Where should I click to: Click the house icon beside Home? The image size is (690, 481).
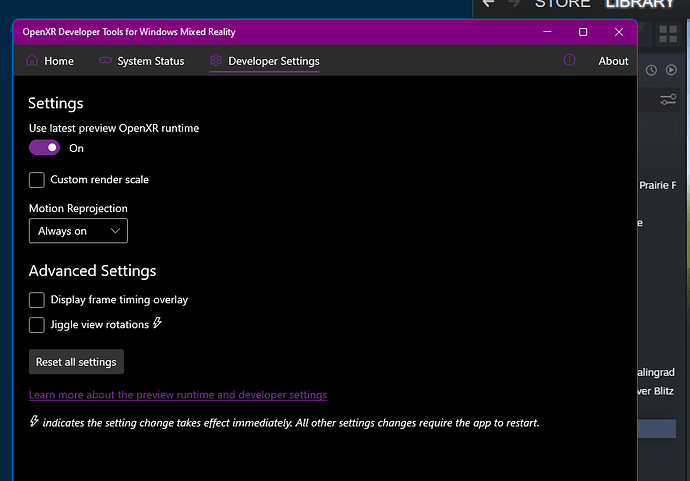click(x=32, y=60)
